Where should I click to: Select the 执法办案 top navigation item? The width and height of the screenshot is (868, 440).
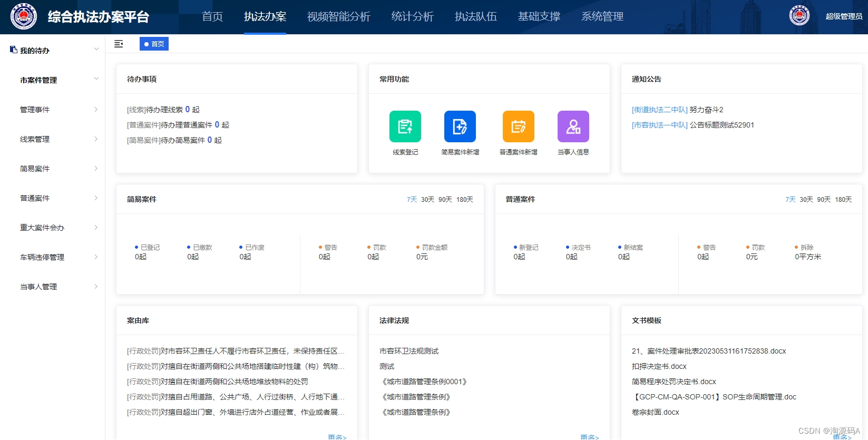[x=265, y=16]
